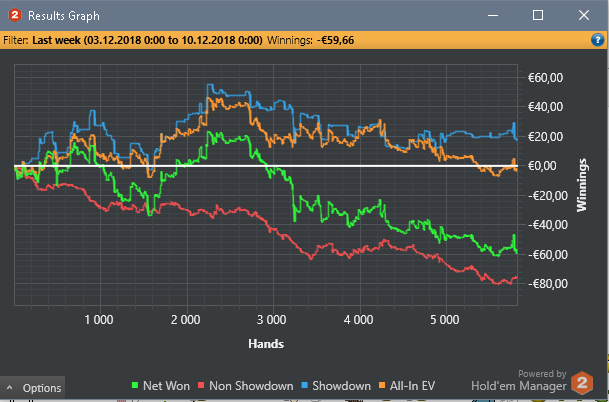
Task: Click the orange Hold'em Manager 2 hexagon logo
Action: click(582, 383)
